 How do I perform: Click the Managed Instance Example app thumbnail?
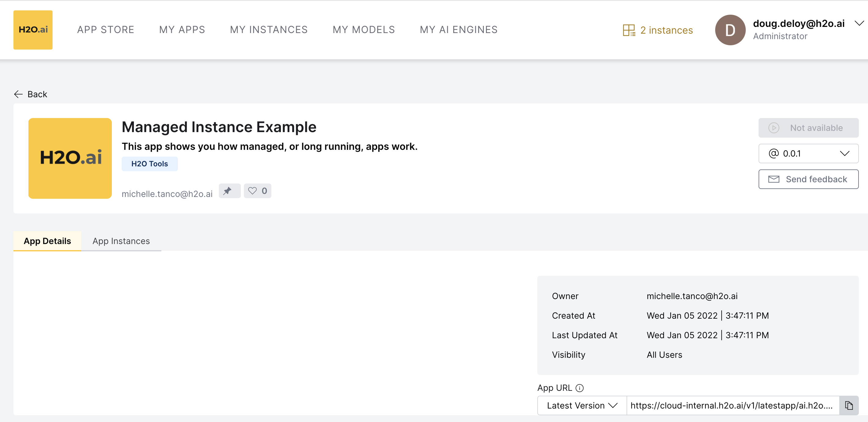point(70,158)
